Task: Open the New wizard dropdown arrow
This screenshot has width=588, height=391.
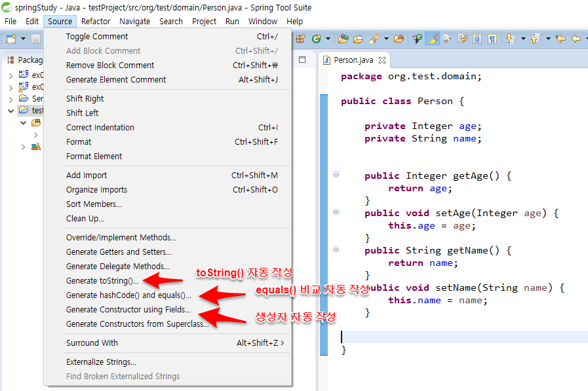Action: click(23, 39)
